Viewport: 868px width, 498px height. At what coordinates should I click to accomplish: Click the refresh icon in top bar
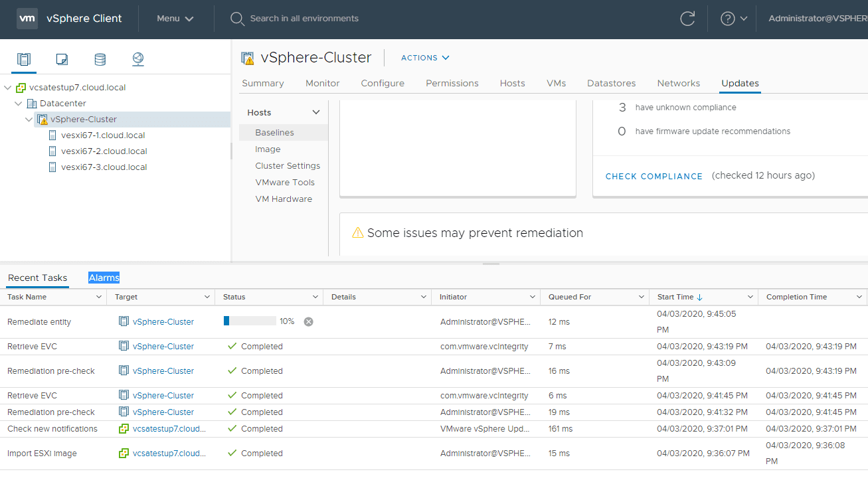pyautogui.click(x=687, y=19)
